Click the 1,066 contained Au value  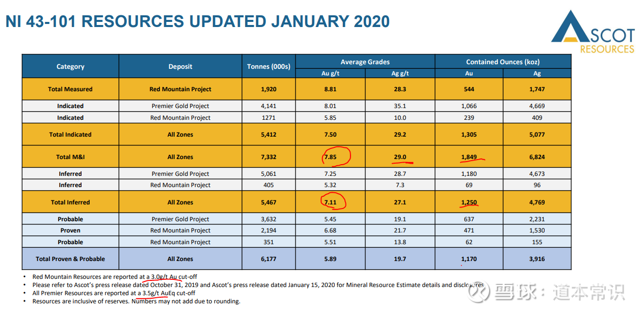(x=469, y=106)
